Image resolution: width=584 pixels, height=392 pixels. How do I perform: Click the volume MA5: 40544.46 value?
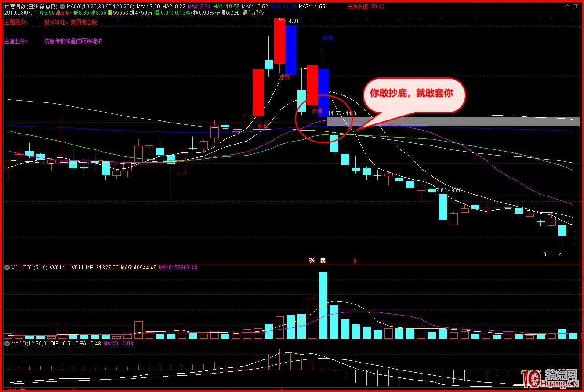(x=139, y=267)
